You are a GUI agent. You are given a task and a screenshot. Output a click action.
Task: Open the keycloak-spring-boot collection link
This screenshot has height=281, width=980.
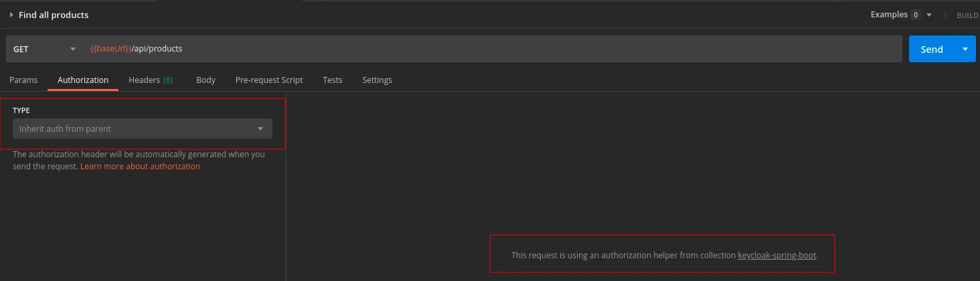(x=777, y=255)
